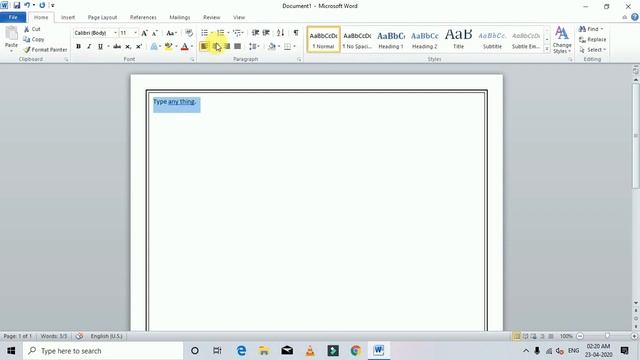
Task: Click the proofing errors icon in status bar
Action: click(x=79, y=336)
